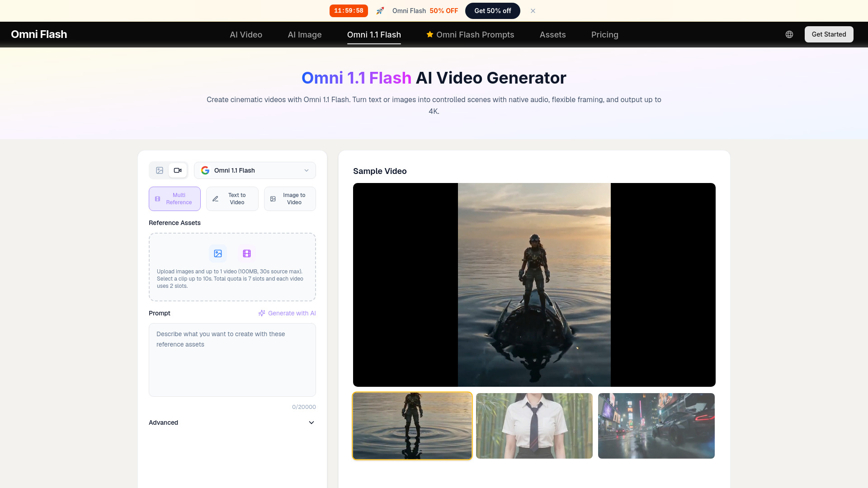868x488 pixels.
Task: Click the main sample video player
Action: click(534, 285)
